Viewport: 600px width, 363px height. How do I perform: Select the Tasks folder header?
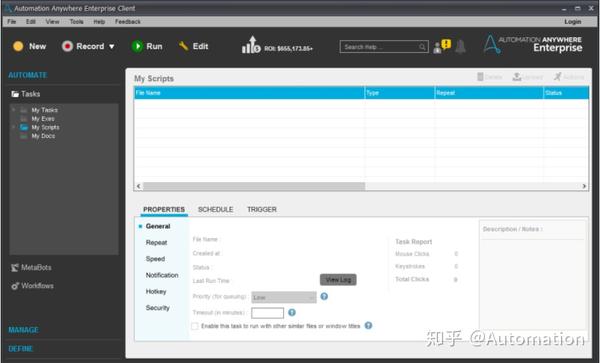26,94
